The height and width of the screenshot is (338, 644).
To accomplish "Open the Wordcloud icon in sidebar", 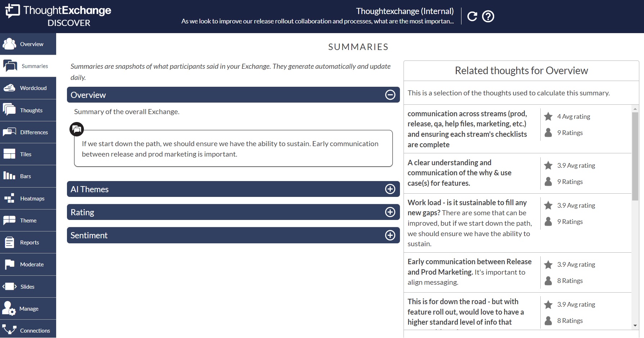I will [x=9, y=88].
